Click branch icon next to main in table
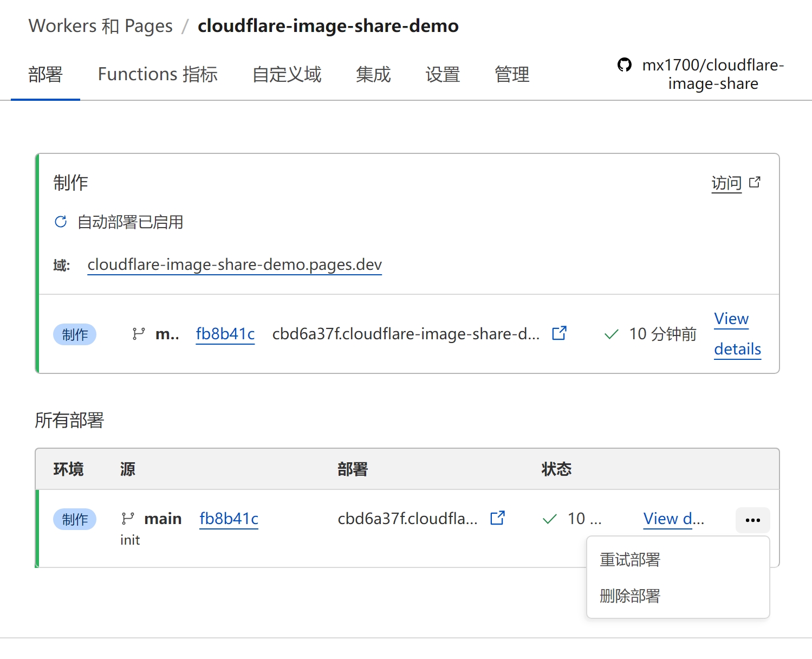 [x=128, y=519]
